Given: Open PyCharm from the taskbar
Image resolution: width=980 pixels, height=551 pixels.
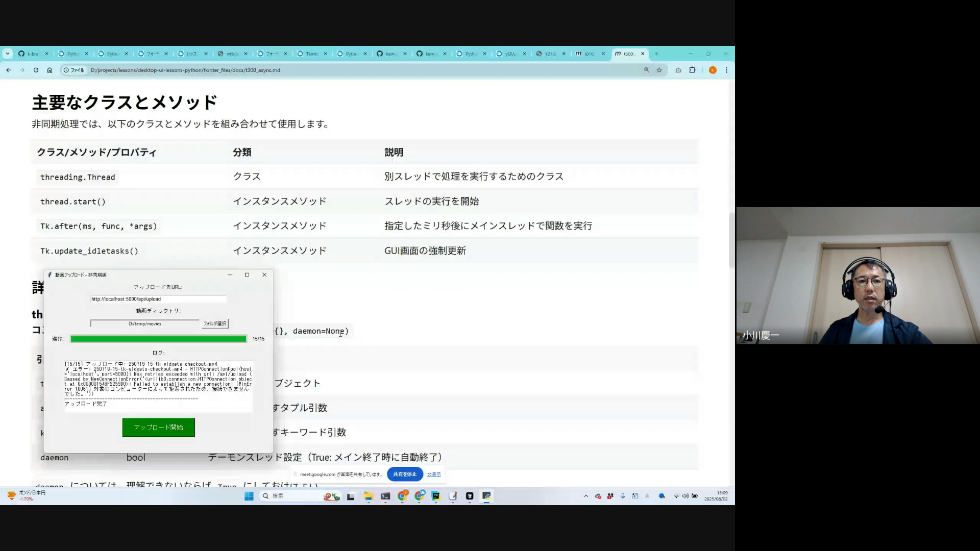Looking at the screenshot, I should tap(435, 496).
